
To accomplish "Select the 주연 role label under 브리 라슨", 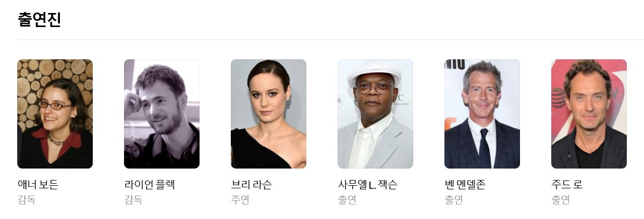I will point(240,200).
